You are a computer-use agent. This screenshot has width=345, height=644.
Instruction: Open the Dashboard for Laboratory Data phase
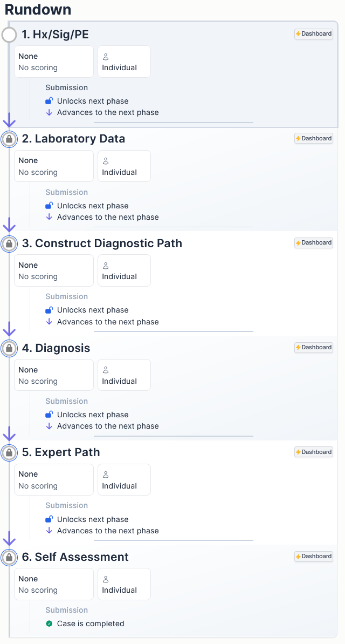click(314, 138)
